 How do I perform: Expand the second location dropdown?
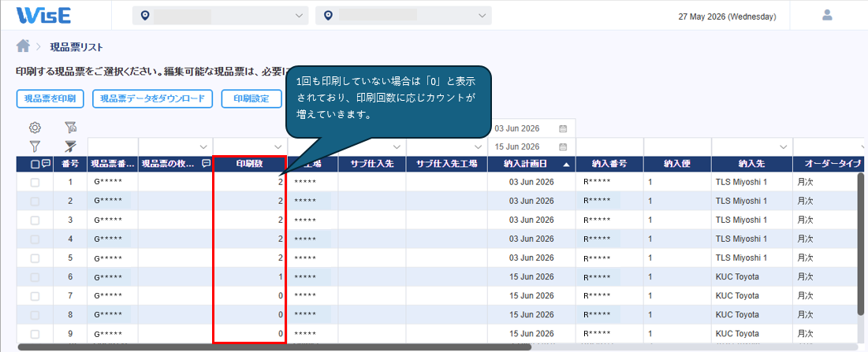point(404,16)
